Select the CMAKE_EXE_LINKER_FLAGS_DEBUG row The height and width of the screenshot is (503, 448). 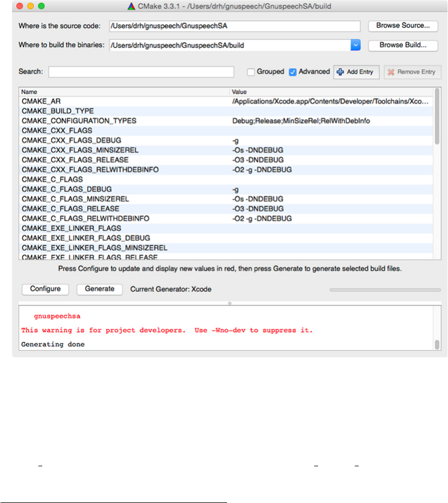[x=226, y=238]
